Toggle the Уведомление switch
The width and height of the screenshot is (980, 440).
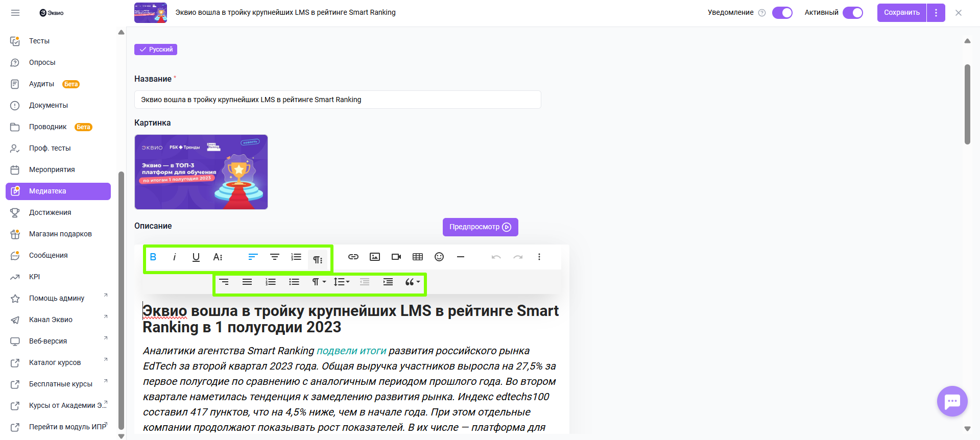(x=782, y=13)
